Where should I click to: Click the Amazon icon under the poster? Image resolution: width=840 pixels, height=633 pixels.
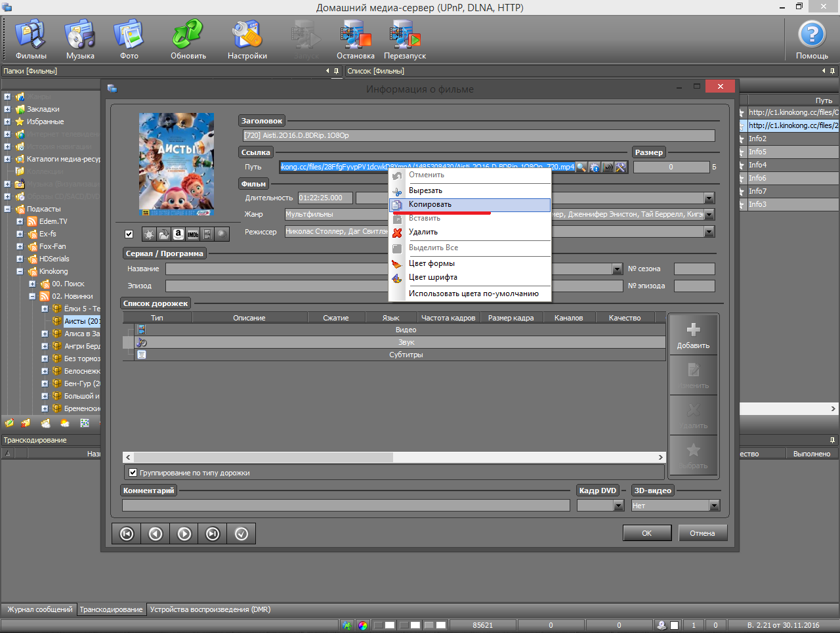tap(178, 234)
